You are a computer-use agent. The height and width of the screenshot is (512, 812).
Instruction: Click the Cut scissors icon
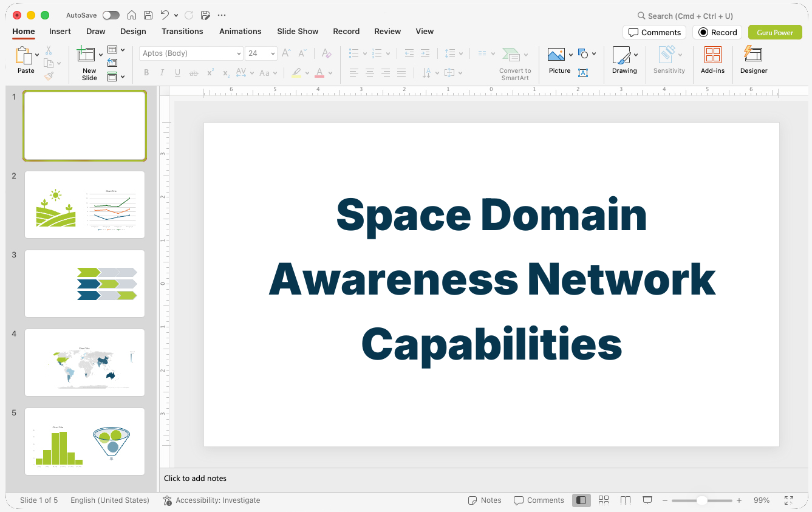pyautogui.click(x=49, y=50)
